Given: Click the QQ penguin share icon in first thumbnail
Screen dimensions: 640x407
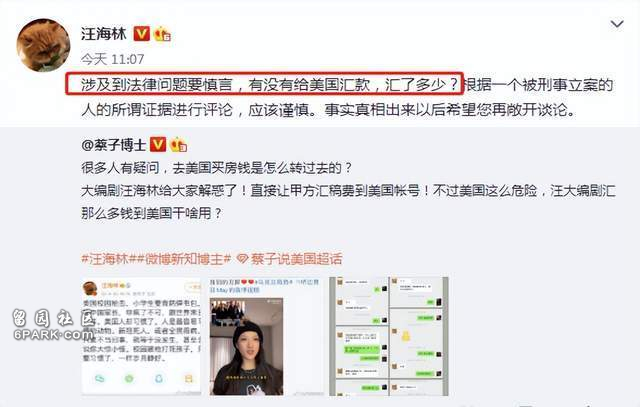Looking at the screenshot, I should [x=159, y=378].
